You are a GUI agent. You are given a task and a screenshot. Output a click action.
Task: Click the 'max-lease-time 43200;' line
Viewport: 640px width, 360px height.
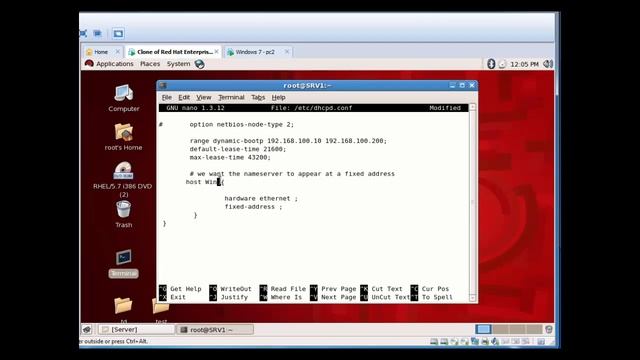[x=230, y=157]
